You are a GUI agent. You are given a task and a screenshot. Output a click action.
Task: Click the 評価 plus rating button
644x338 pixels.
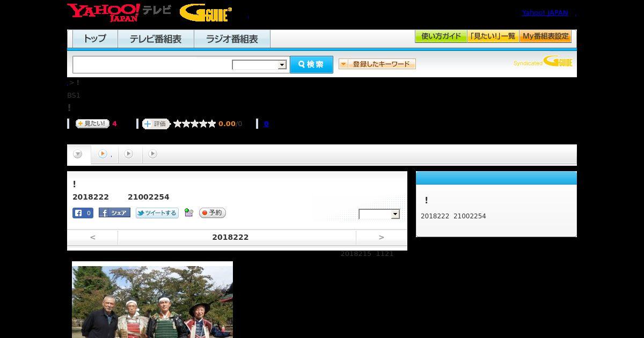click(x=156, y=124)
